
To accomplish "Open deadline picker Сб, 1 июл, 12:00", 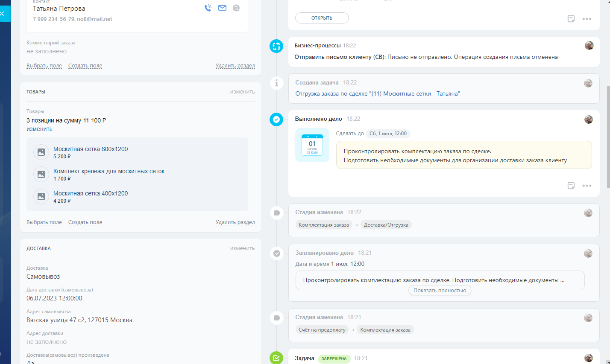I will (388, 134).
